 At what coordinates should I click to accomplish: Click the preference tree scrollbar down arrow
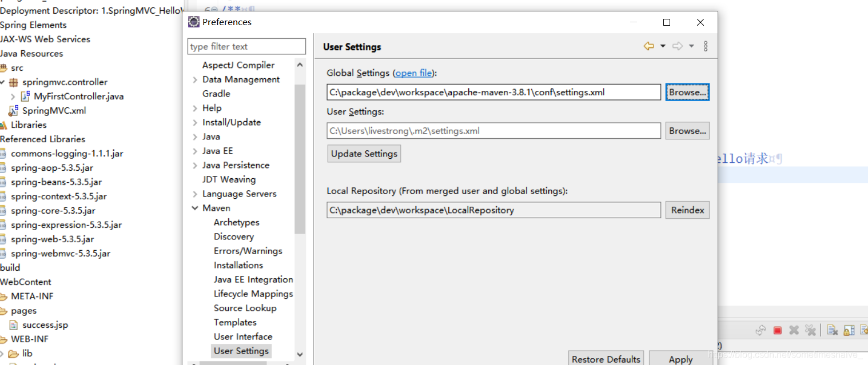tap(300, 354)
